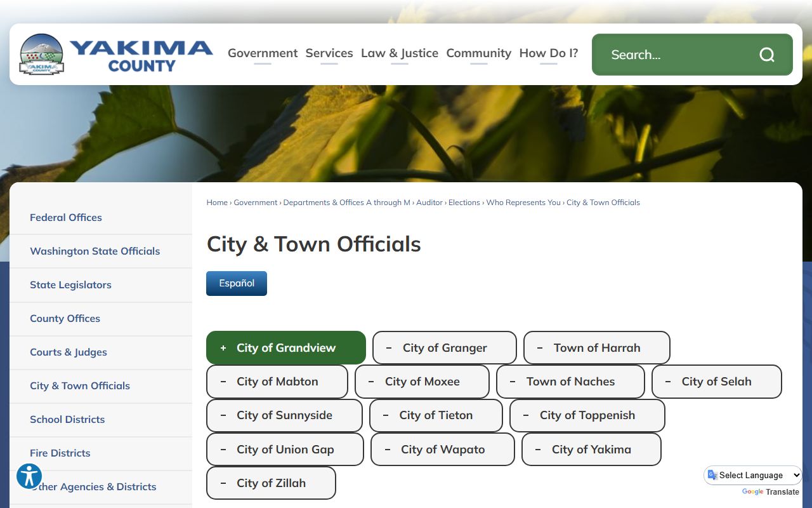The width and height of the screenshot is (812, 508).
Task: Expand the City of Selah section
Action: coord(717,382)
